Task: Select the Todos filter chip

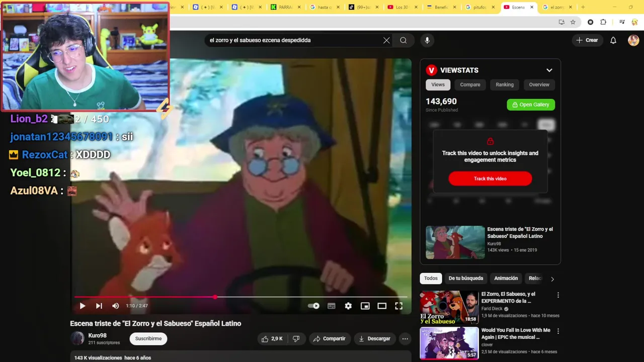Action: click(431, 278)
